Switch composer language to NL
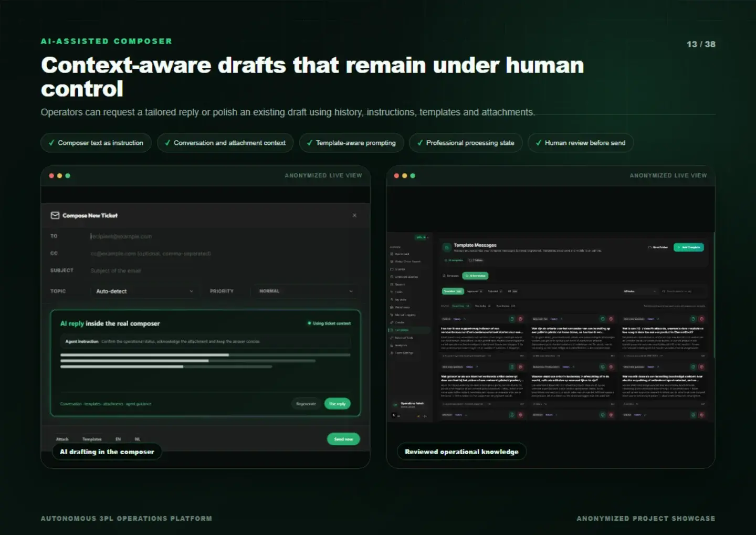 pyautogui.click(x=138, y=439)
